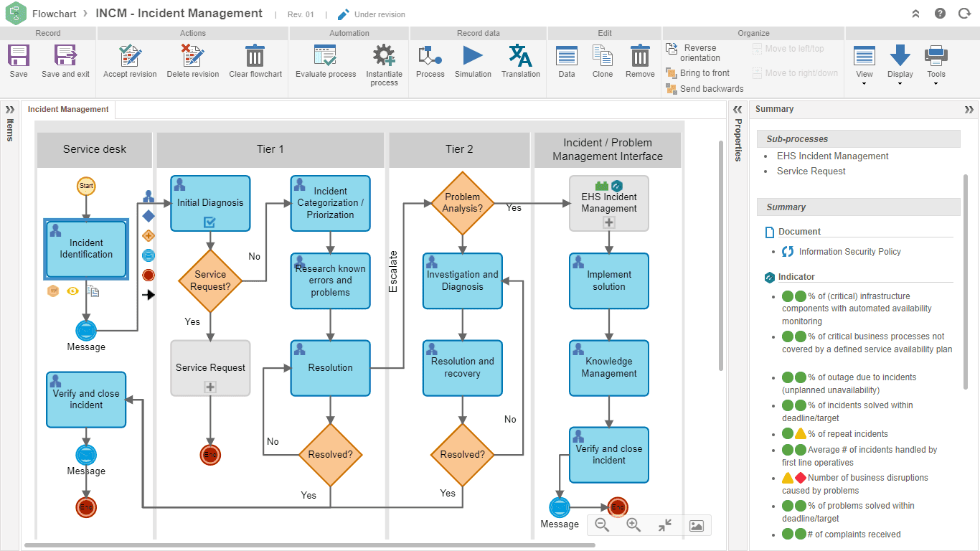Collapse the top header with double chevron
Viewport: 980px width, 551px height.
(915, 14)
